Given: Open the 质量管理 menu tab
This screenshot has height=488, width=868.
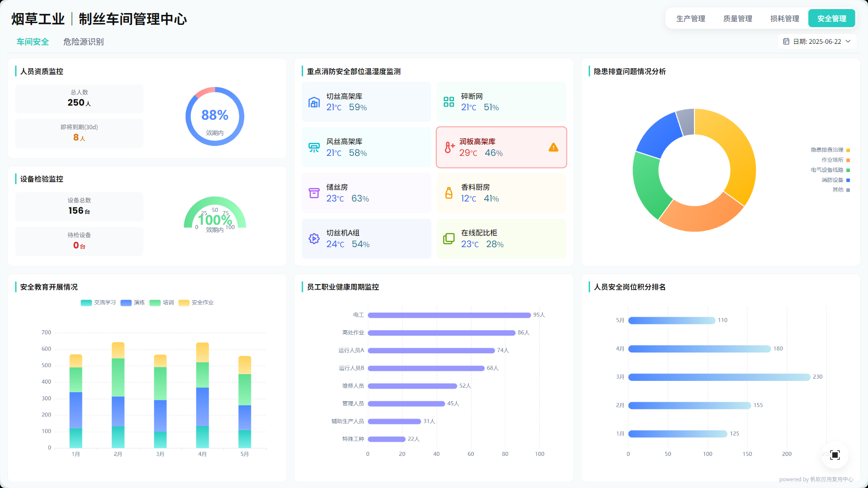Looking at the screenshot, I should (737, 19).
